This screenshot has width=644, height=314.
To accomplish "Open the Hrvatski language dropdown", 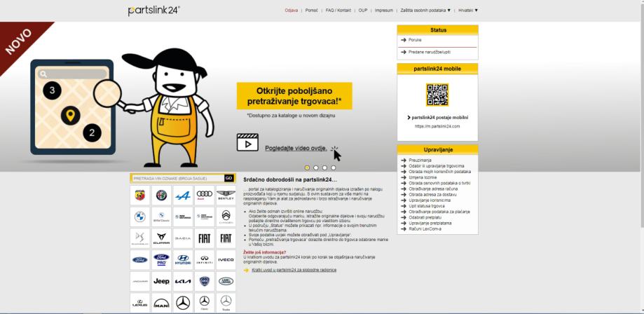I will pyautogui.click(x=468, y=11).
